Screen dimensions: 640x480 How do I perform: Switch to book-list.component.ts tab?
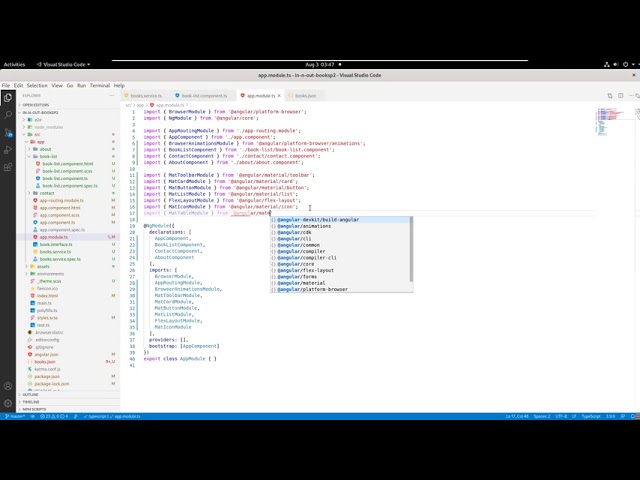(x=203, y=96)
